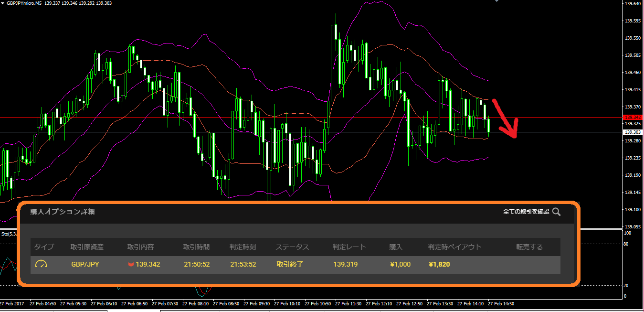The image size is (644, 312).
Task: Click the 判定時ペイアウト column header
Action: [x=454, y=247]
